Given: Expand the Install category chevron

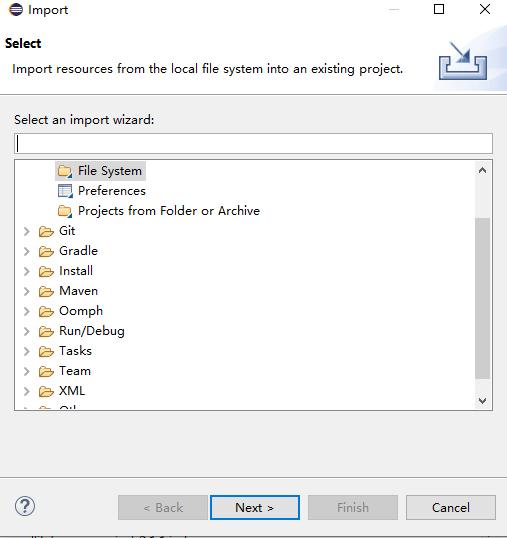Looking at the screenshot, I should coord(27,271).
